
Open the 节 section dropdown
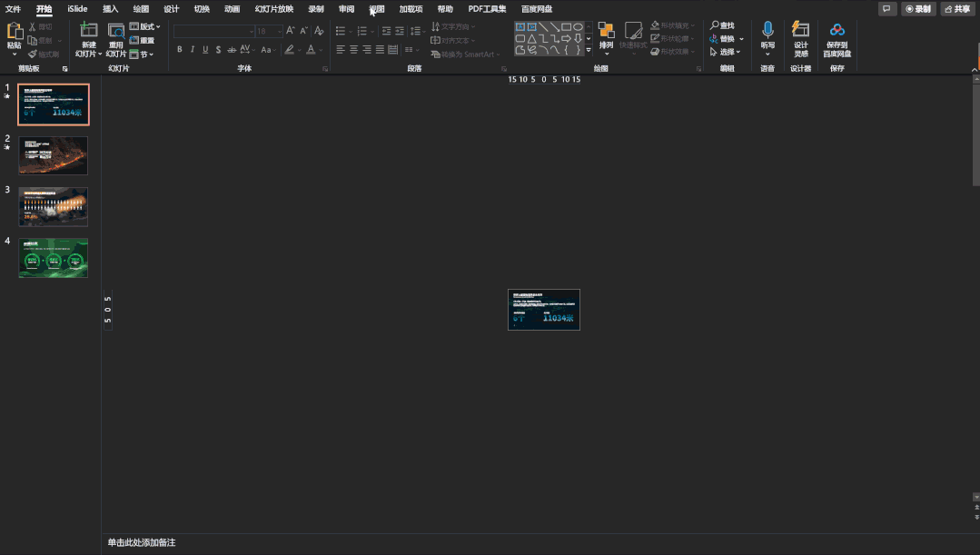[142, 55]
